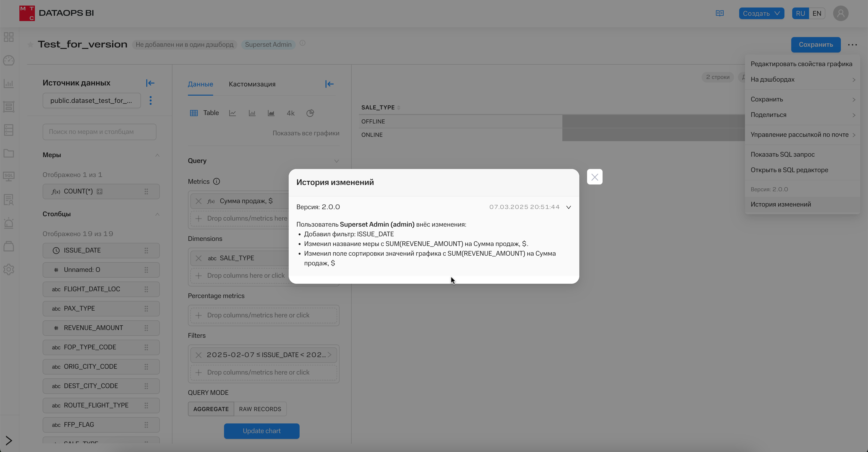Collapse the Data/Customization controls panel
This screenshot has height=452, width=868.
[330, 84]
